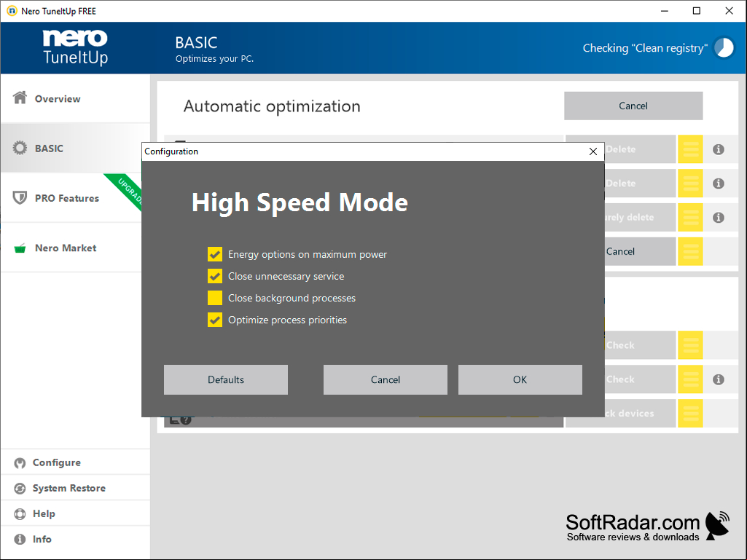Click the Nero app icon in title bar

12,10
